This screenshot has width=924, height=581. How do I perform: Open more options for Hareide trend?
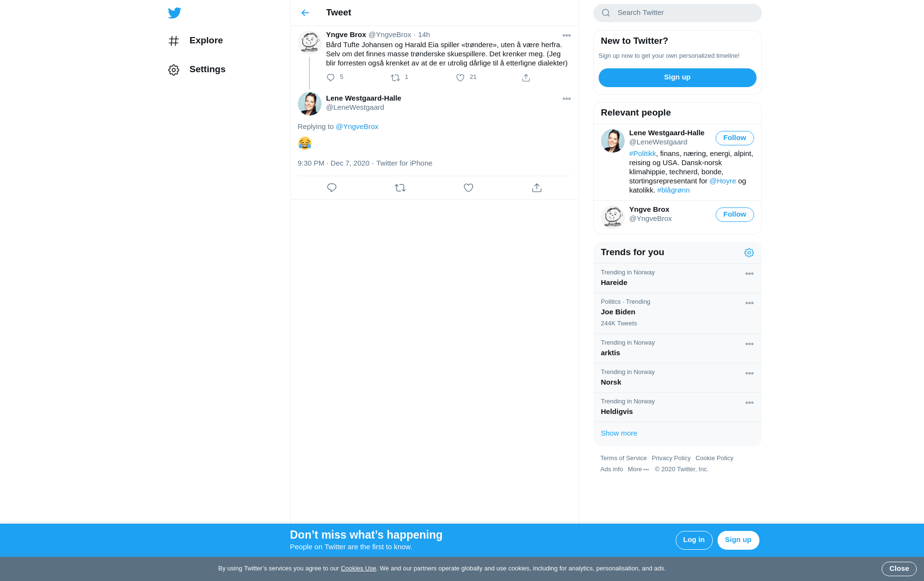pos(749,274)
